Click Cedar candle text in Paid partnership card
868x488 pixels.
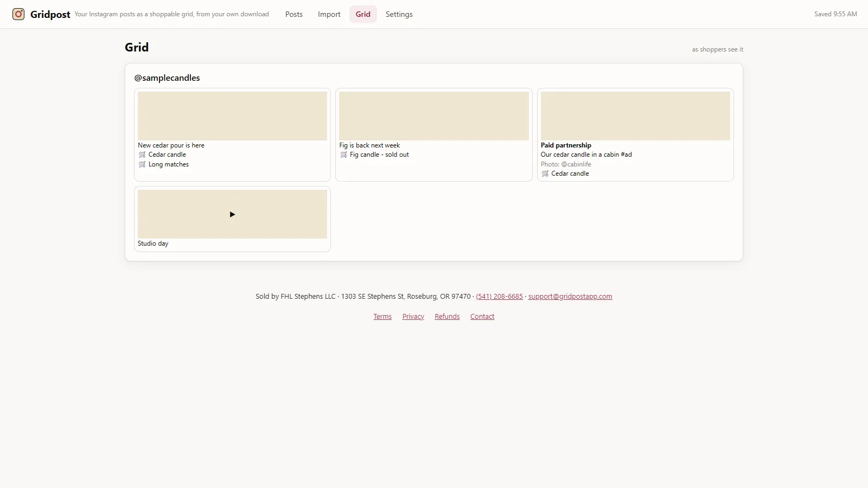pyautogui.click(x=570, y=174)
